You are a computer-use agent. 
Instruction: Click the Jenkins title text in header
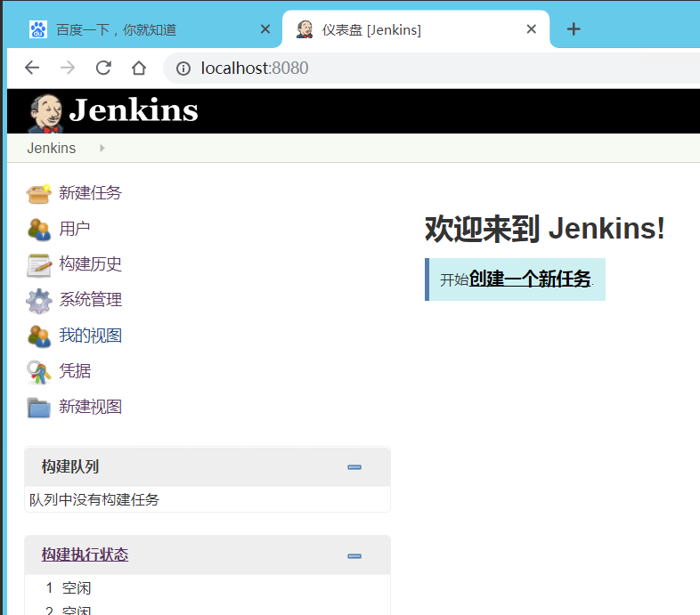134,109
